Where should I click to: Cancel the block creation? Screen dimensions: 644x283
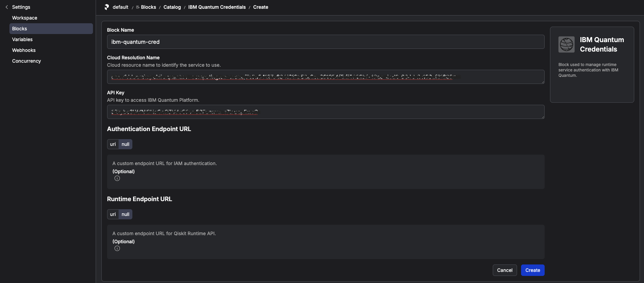click(x=505, y=270)
